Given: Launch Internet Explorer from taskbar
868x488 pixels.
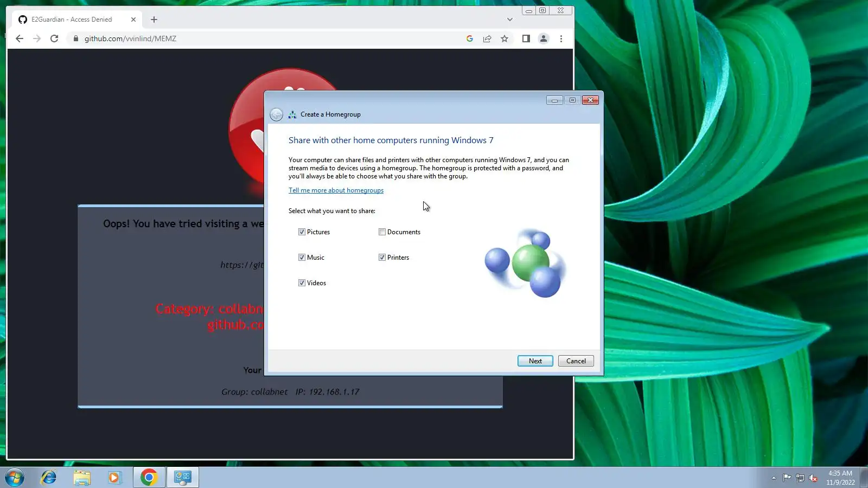Looking at the screenshot, I should point(49,478).
